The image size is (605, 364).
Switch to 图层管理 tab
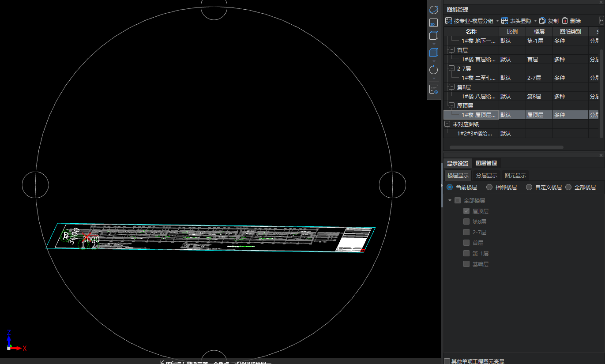(486, 163)
